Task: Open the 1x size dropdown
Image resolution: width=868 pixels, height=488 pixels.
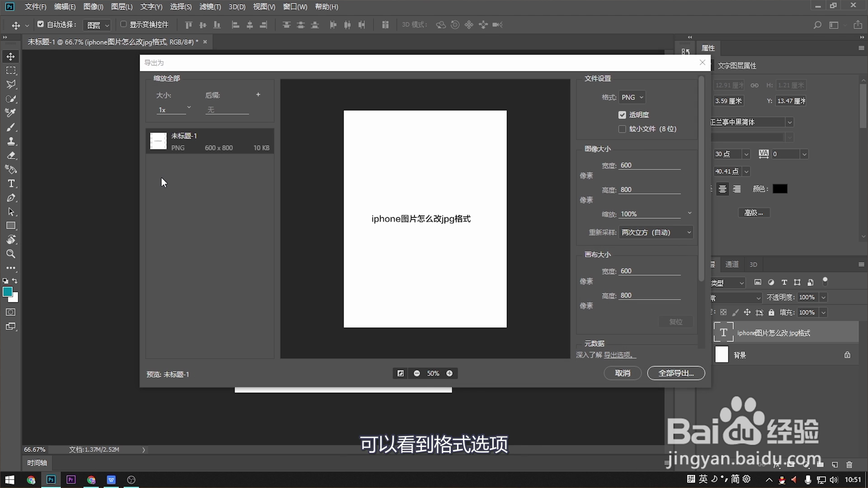Action: (174, 109)
